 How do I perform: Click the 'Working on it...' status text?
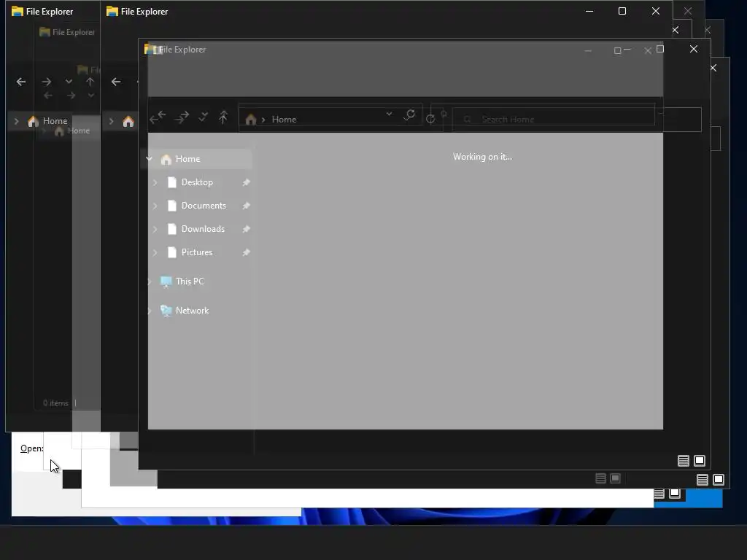[482, 157]
